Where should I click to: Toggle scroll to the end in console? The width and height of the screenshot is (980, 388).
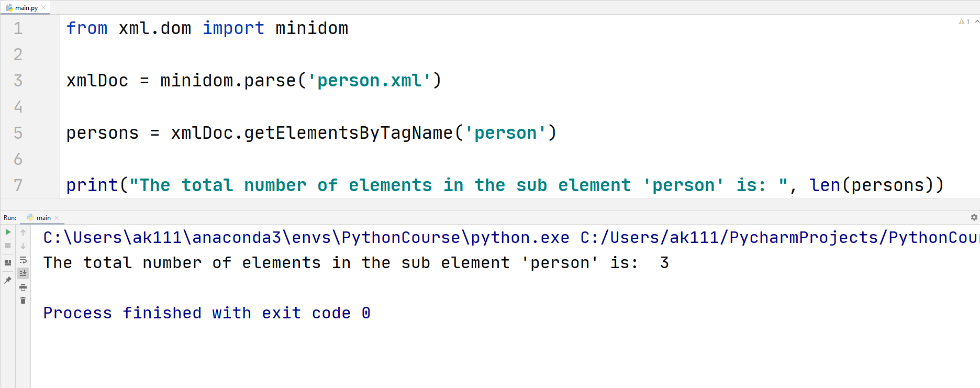tap(23, 273)
